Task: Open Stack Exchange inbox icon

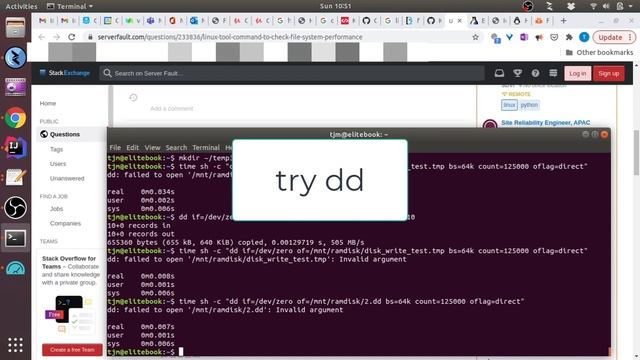Action: [499, 73]
